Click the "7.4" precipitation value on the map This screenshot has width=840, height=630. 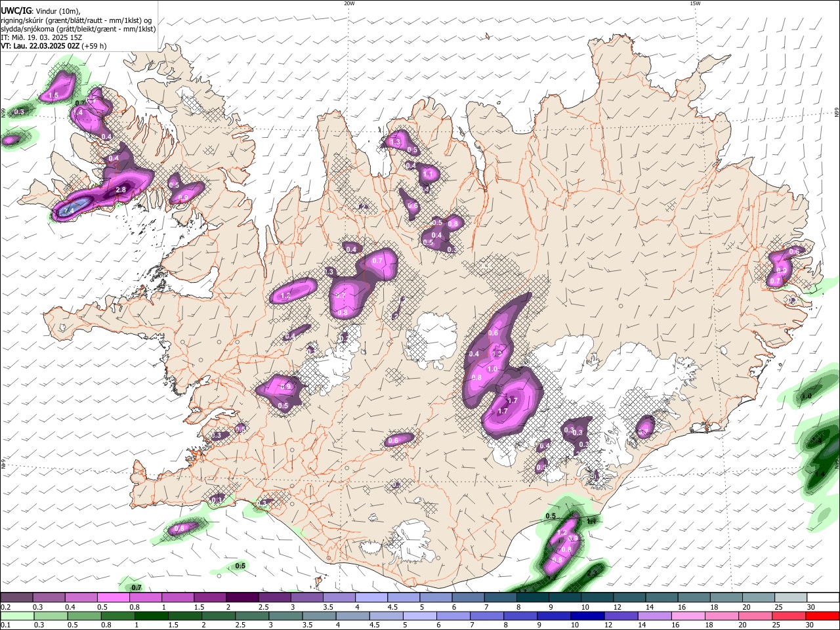70,210
